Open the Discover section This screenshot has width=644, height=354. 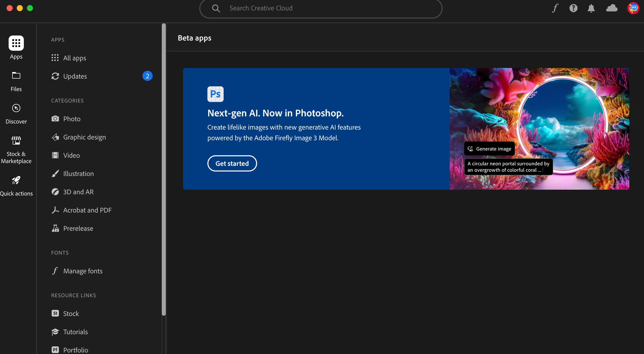coord(16,114)
